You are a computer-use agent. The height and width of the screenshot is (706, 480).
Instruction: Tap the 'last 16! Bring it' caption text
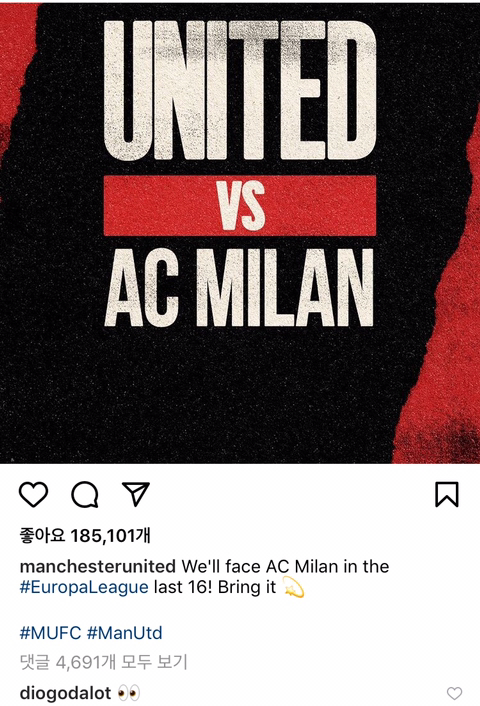pyautogui.click(x=215, y=587)
